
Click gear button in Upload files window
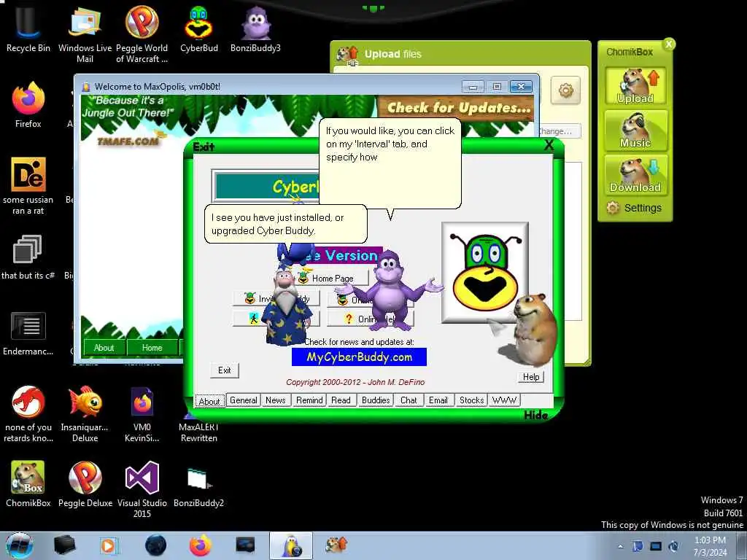click(x=565, y=90)
